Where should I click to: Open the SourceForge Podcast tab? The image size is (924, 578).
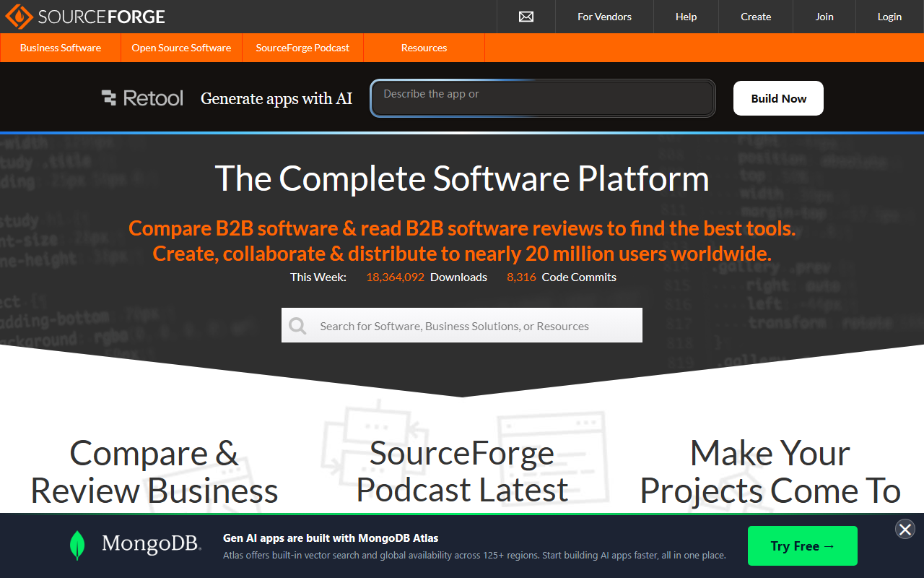coord(302,48)
